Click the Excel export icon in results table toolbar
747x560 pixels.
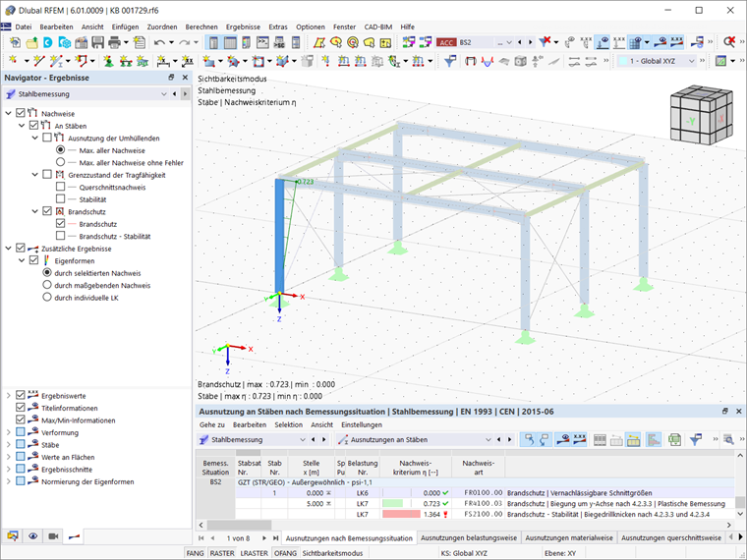pos(674,439)
